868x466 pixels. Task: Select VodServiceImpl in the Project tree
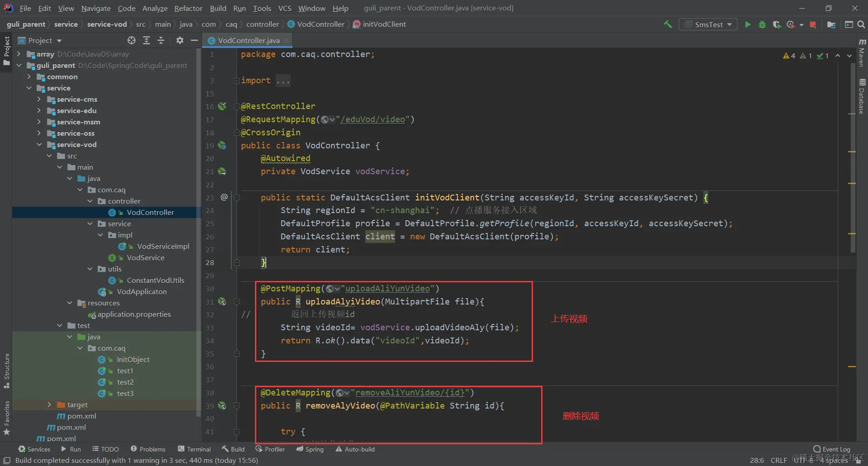(x=163, y=246)
